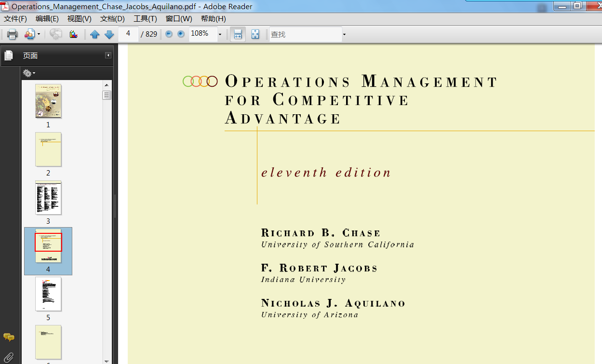Toggle the fit full page view button
Viewport: 602px width, 364px height.
(255, 34)
